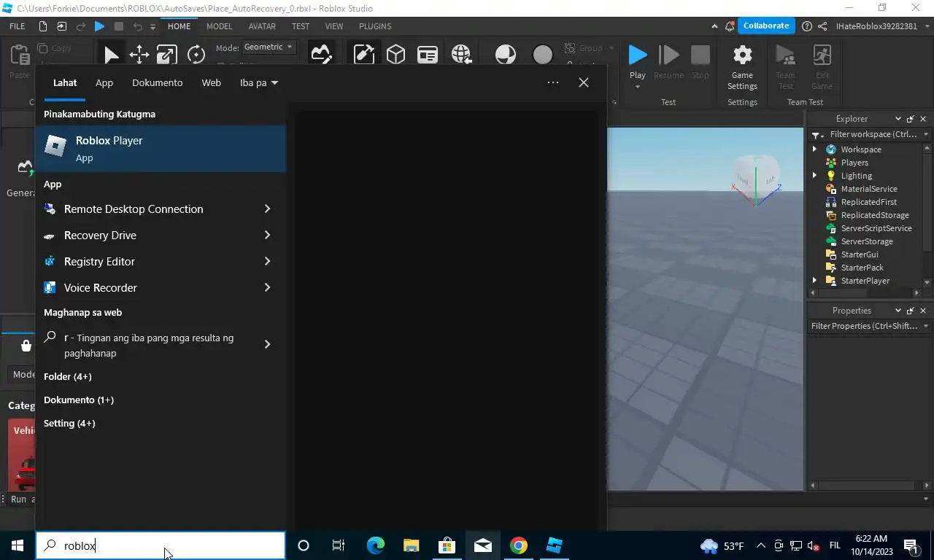Open the MODEL ribbon tab
Image resolution: width=934 pixels, height=560 pixels.
tap(219, 26)
